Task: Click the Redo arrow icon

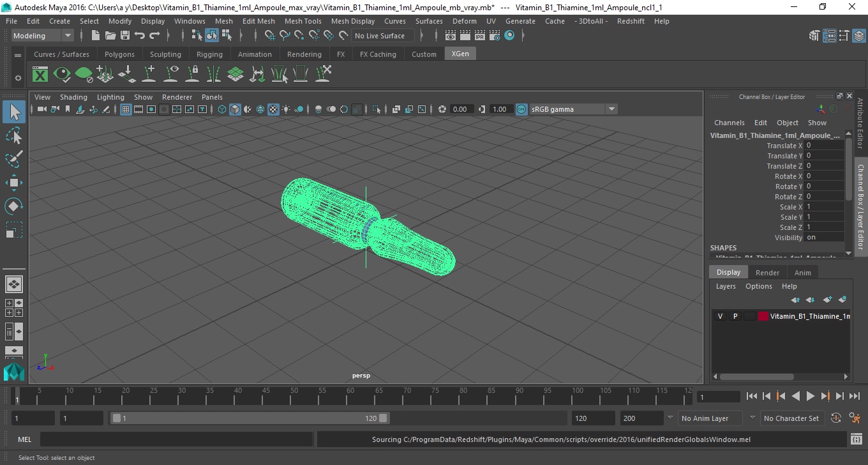Action: click(154, 36)
